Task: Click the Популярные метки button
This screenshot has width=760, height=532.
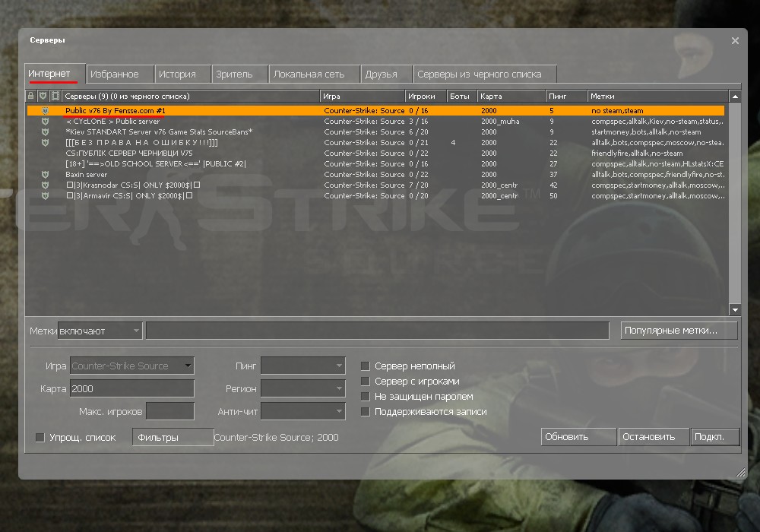Action: tap(679, 331)
